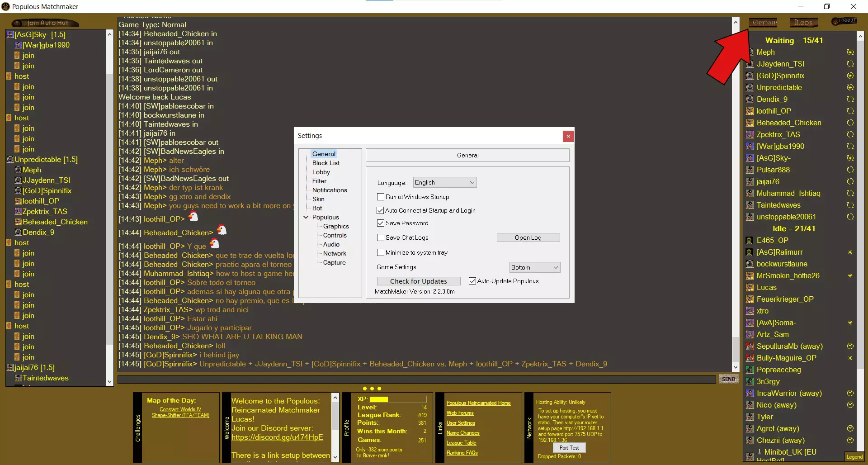This screenshot has width=868, height=465.
Task: Click Check for Updates
Action: pyautogui.click(x=419, y=281)
